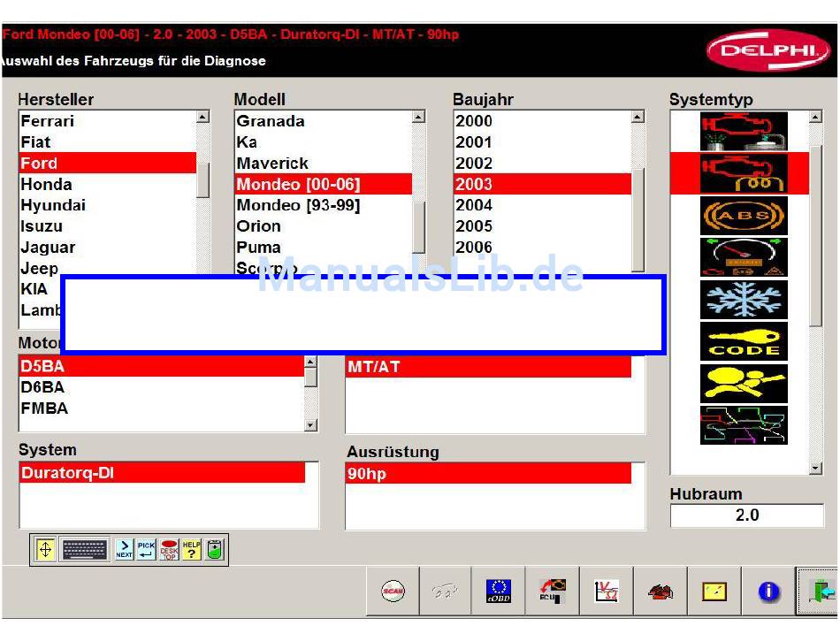This screenshot has height=641, width=840.
Task: Select Honda in the Hersteller list
Action: coord(108,184)
